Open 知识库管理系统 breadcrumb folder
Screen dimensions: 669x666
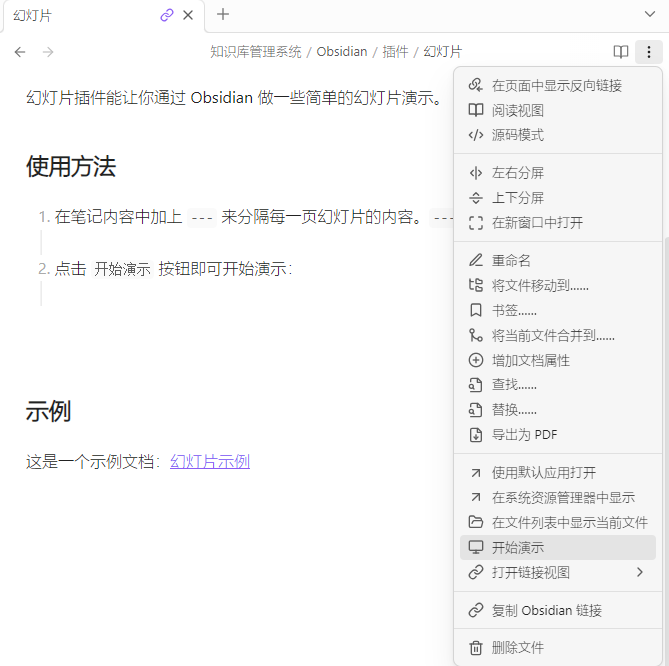click(x=256, y=52)
